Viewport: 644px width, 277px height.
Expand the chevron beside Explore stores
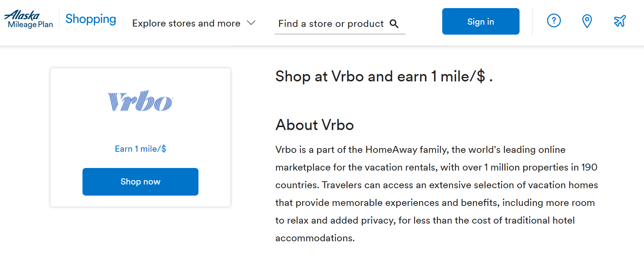tap(251, 23)
